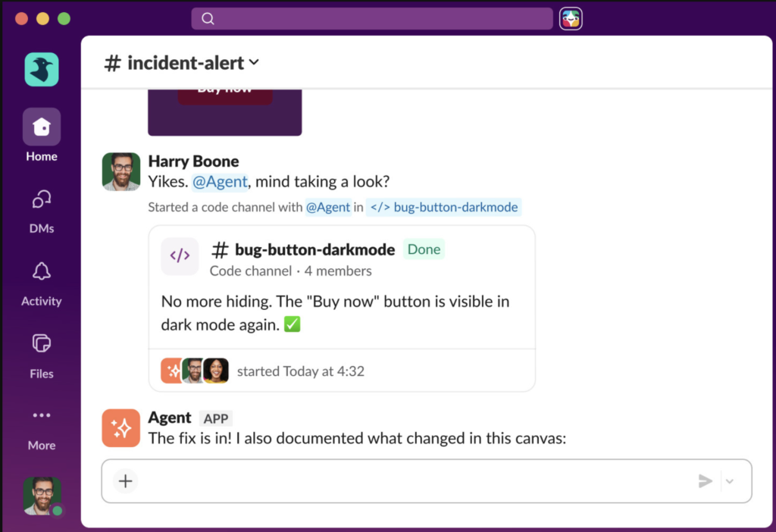This screenshot has width=776, height=532.
Task: Click the plus attach button in composer
Action: point(126,481)
